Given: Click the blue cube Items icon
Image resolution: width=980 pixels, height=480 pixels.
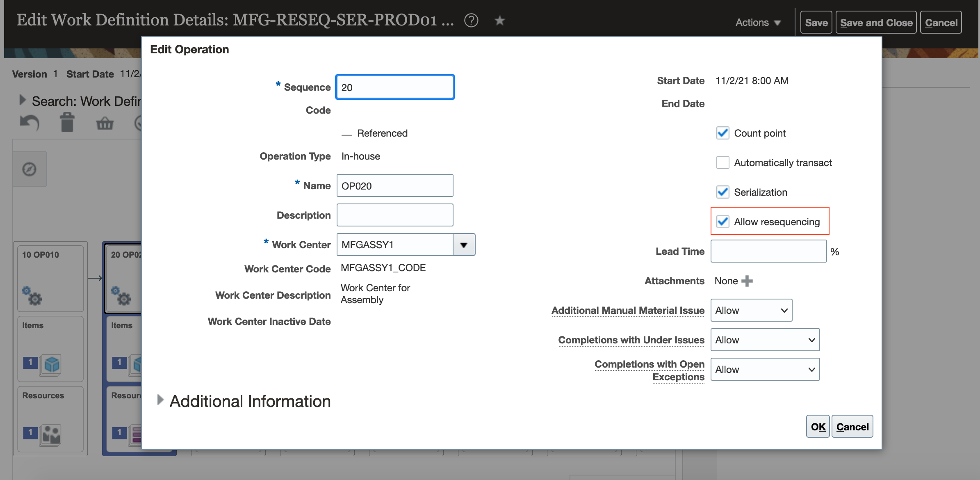Looking at the screenshot, I should (x=52, y=364).
